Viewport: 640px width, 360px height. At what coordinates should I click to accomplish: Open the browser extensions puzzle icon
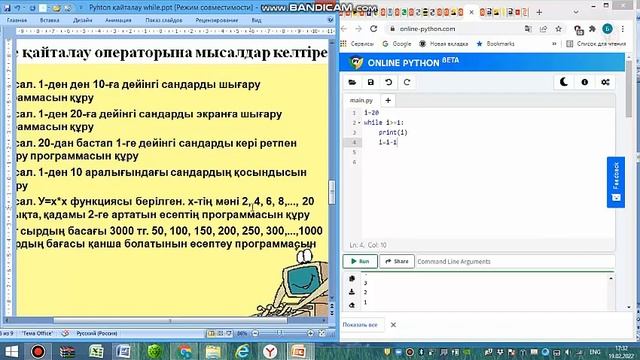[x=592, y=29]
